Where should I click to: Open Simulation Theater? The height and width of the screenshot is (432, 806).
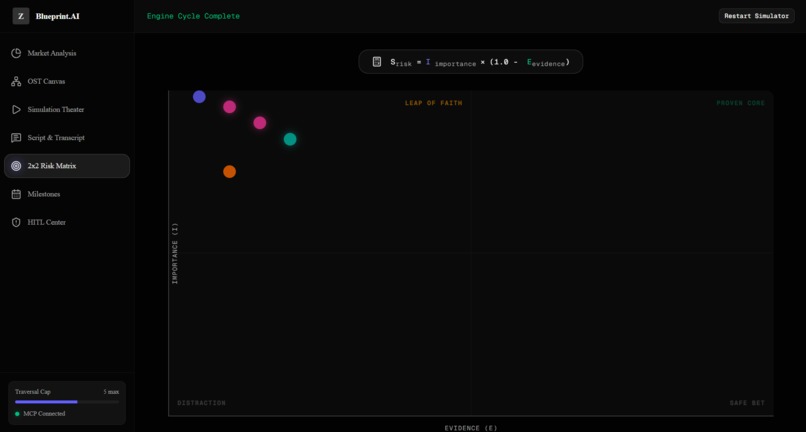click(x=67, y=110)
